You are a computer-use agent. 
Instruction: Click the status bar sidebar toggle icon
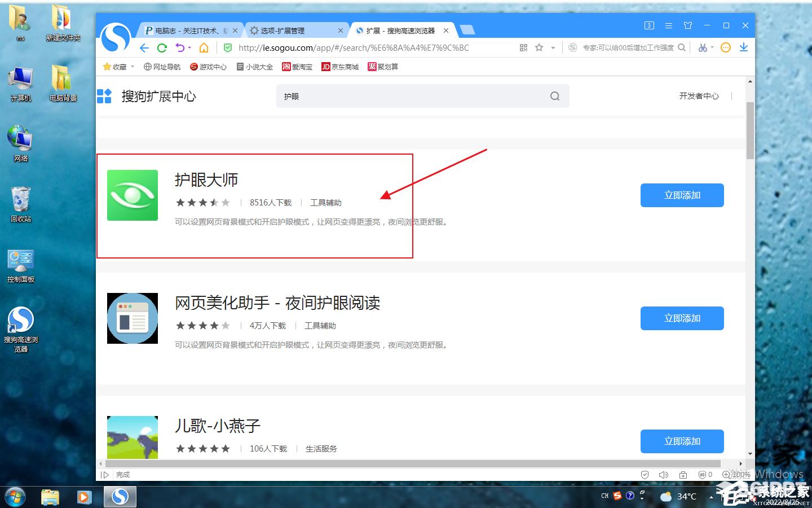tap(104, 475)
